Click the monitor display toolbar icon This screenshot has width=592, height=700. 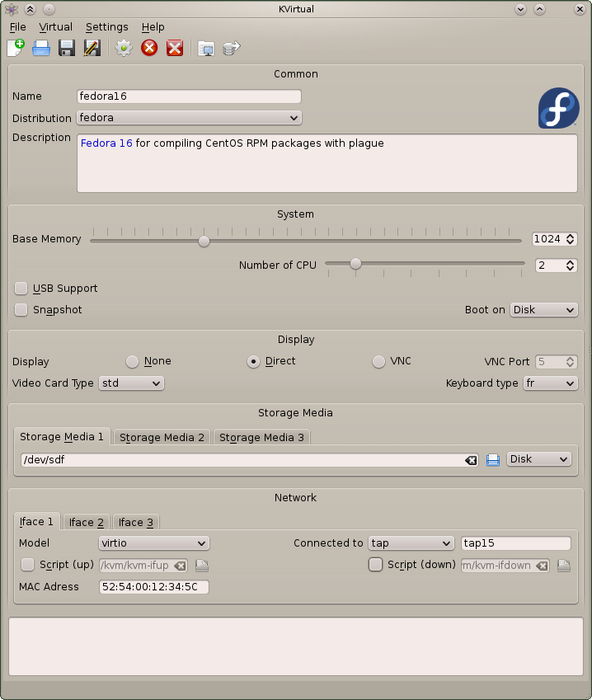point(206,48)
